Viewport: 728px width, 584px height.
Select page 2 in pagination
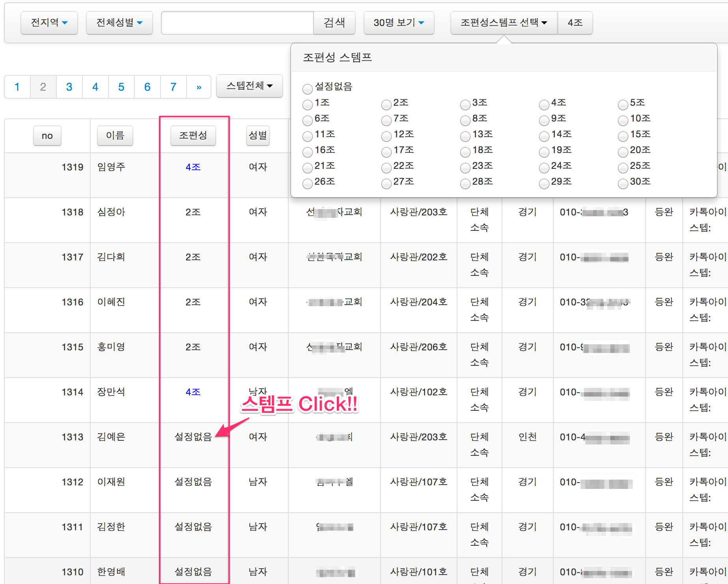coord(43,87)
